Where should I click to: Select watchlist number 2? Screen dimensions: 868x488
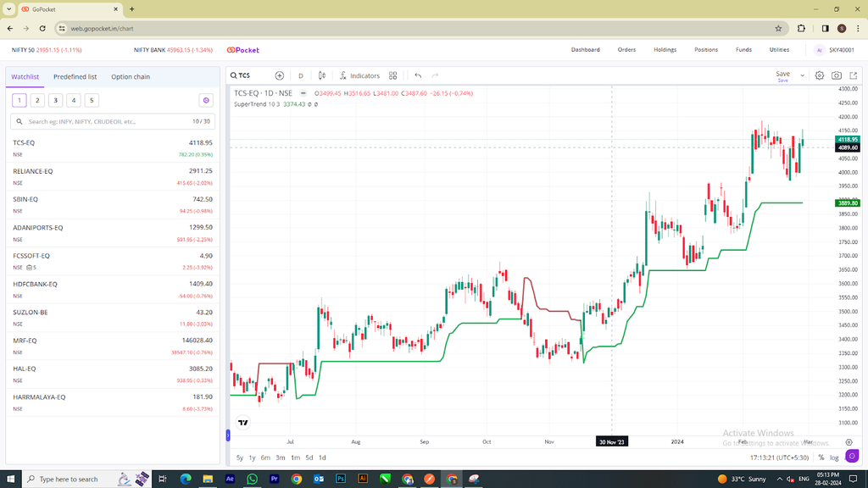click(37, 100)
